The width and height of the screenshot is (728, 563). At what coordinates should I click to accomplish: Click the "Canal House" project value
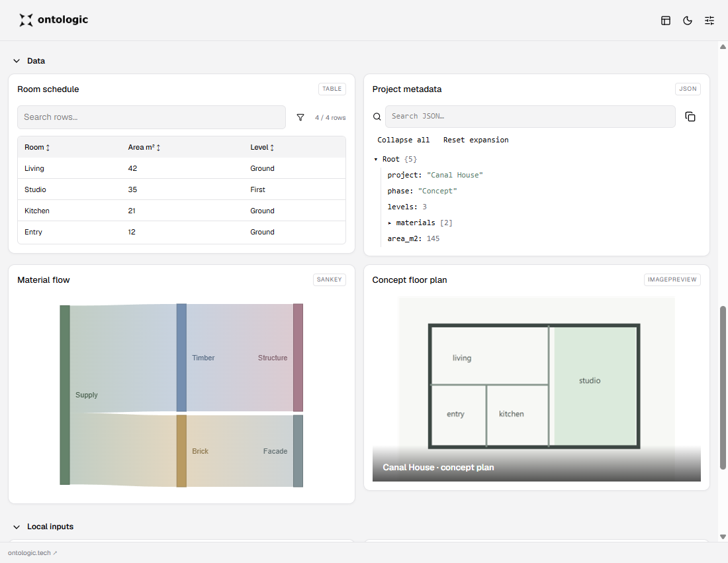pos(455,175)
